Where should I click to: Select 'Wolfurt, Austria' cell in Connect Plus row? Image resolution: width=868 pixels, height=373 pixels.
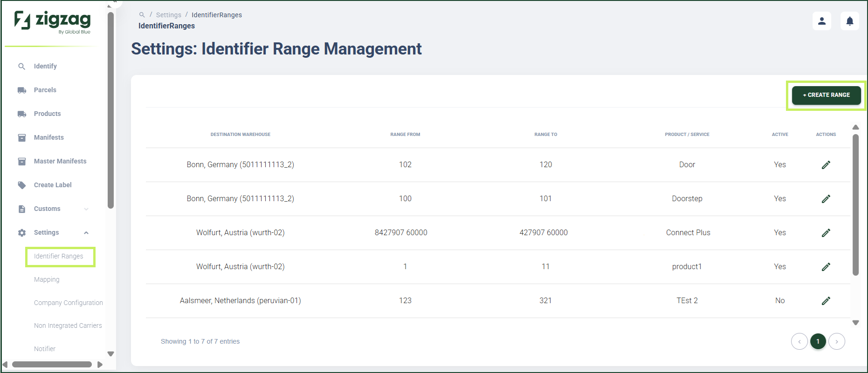tap(240, 233)
